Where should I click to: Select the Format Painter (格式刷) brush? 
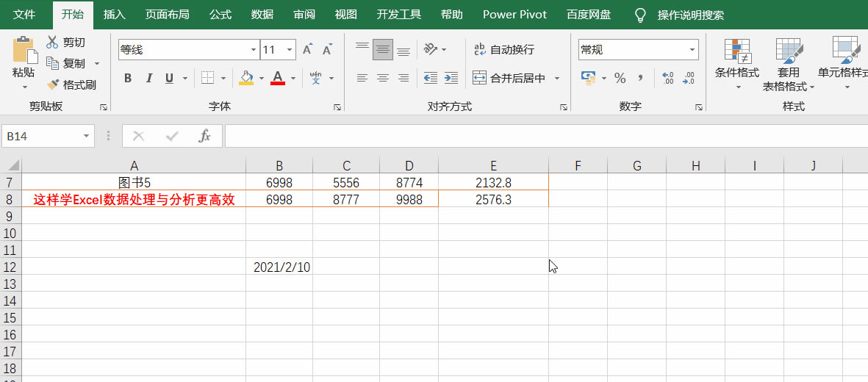[x=53, y=85]
